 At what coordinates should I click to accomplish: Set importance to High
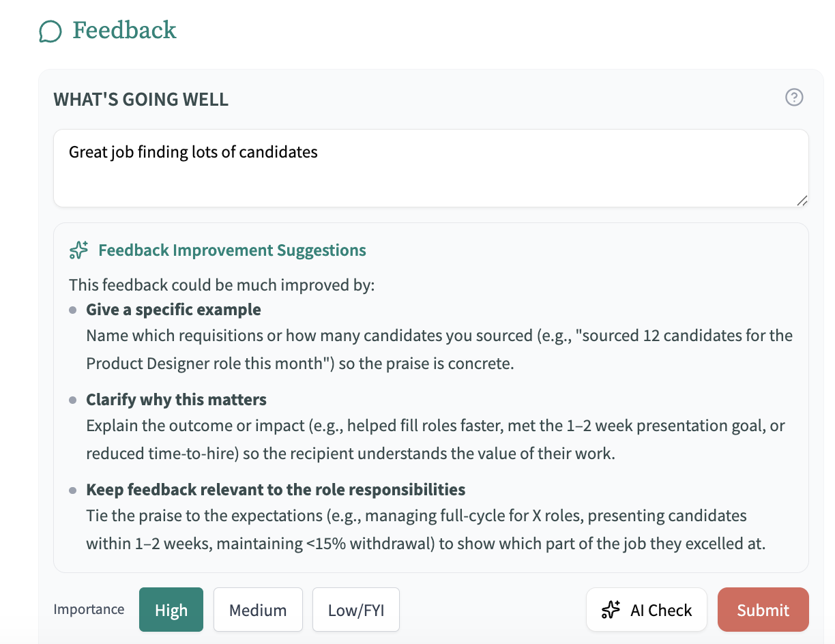coord(171,610)
